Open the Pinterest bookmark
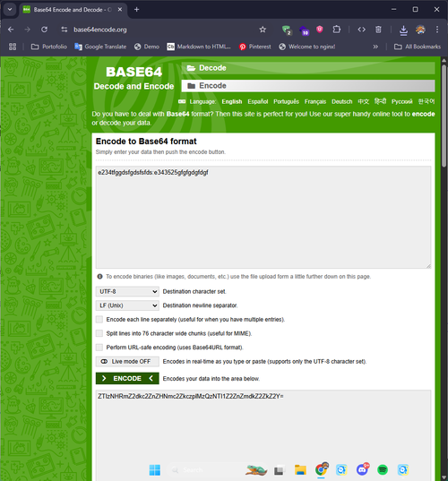The height and width of the screenshot is (481, 448). [x=255, y=47]
